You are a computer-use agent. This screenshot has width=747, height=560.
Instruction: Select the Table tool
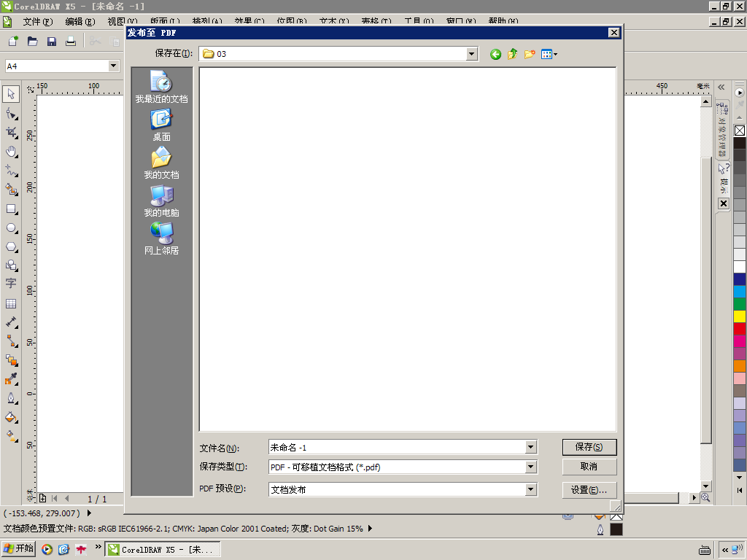pyautogui.click(x=11, y=303)
